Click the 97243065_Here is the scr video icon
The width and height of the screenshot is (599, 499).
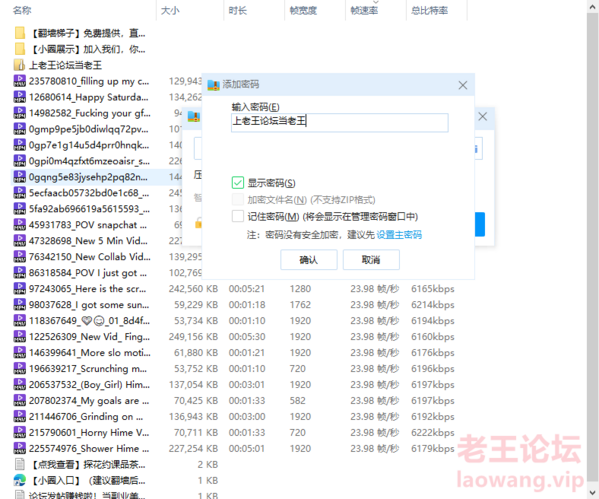(x=19, y=289)
